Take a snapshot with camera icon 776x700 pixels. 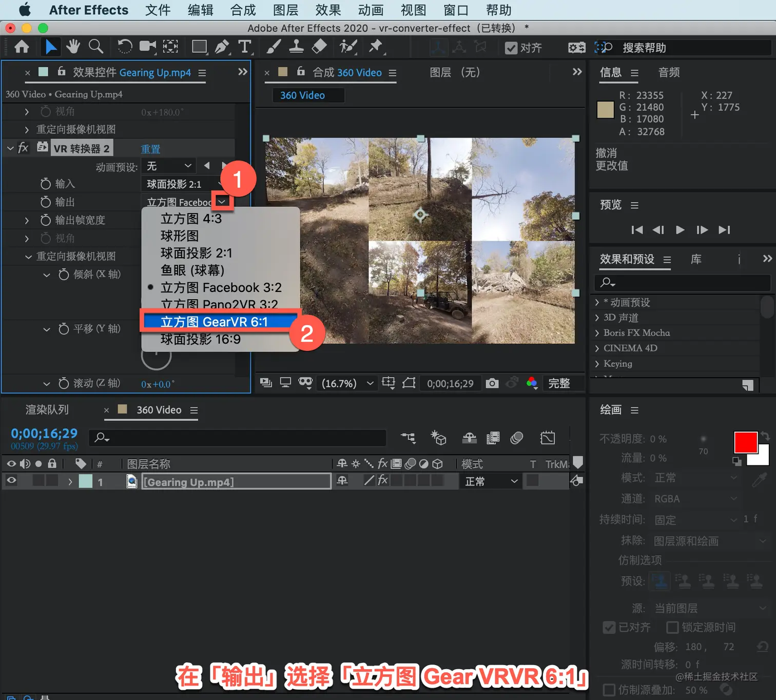pyautogui.click(x=492, y=383)
